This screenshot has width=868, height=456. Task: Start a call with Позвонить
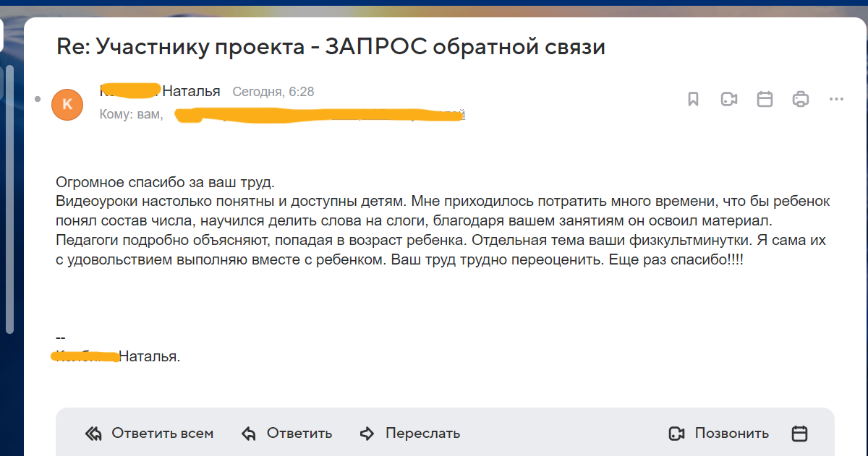719,434
